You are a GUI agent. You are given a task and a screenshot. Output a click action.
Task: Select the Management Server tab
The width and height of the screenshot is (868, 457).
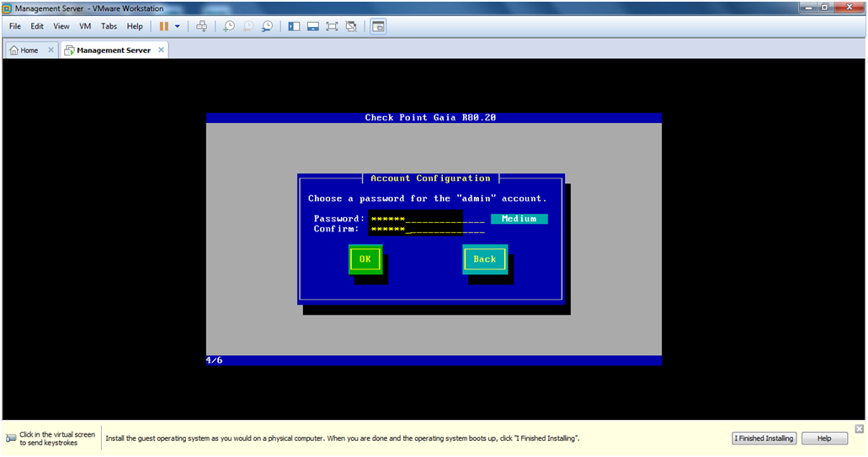pyautogui.click(x=114, y=50)
